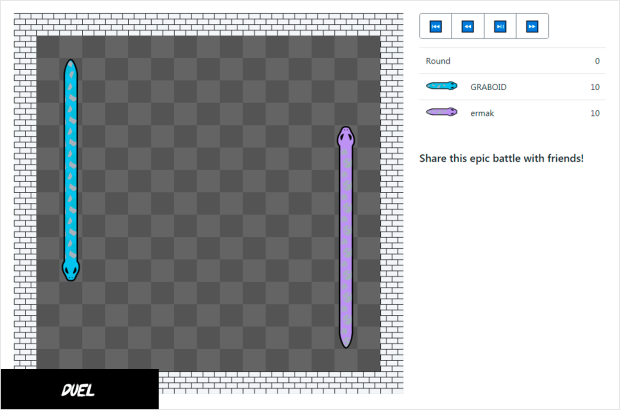Jump to the first round of the replay
Viewport: 620px width, 410px height.
pos(435,26)
